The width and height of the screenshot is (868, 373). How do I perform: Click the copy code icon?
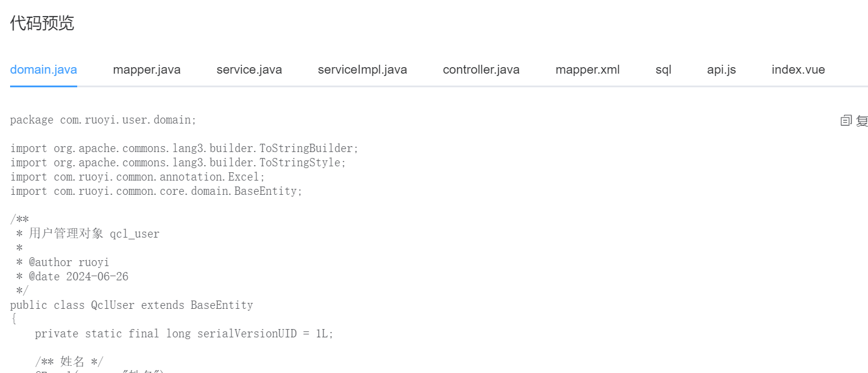[x=845, y=120]
